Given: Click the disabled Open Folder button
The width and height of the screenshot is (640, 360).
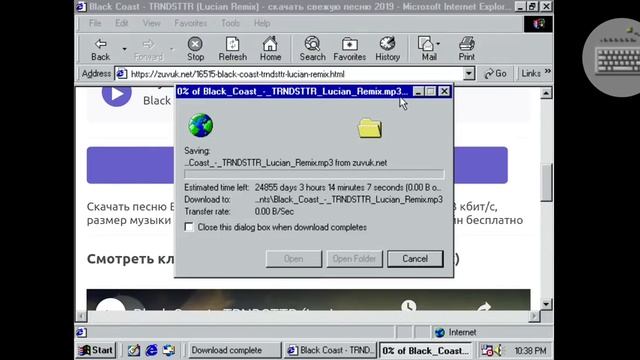Looking at the screenshot, I should [354, 259].
